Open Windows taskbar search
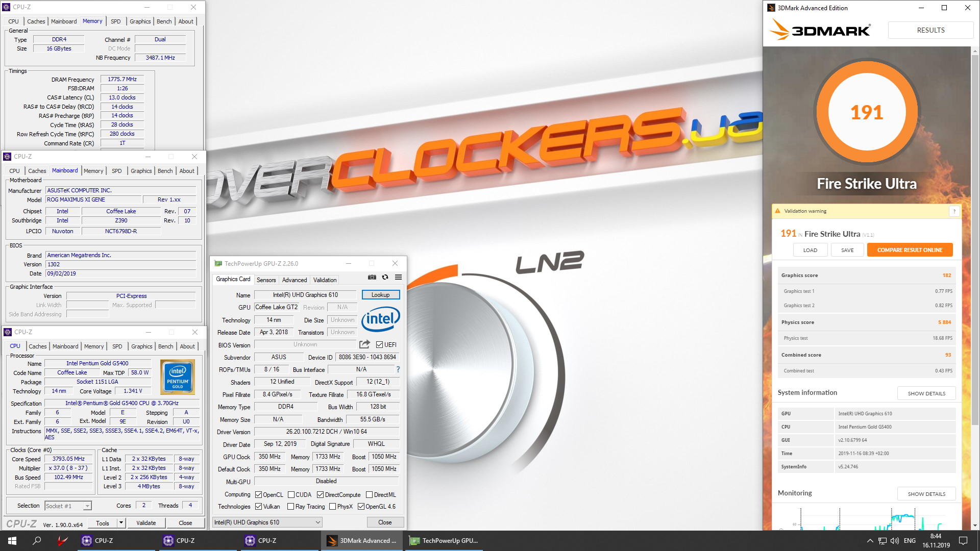The height and width of the screenshot is (551, 980). (x=37, y=541)
